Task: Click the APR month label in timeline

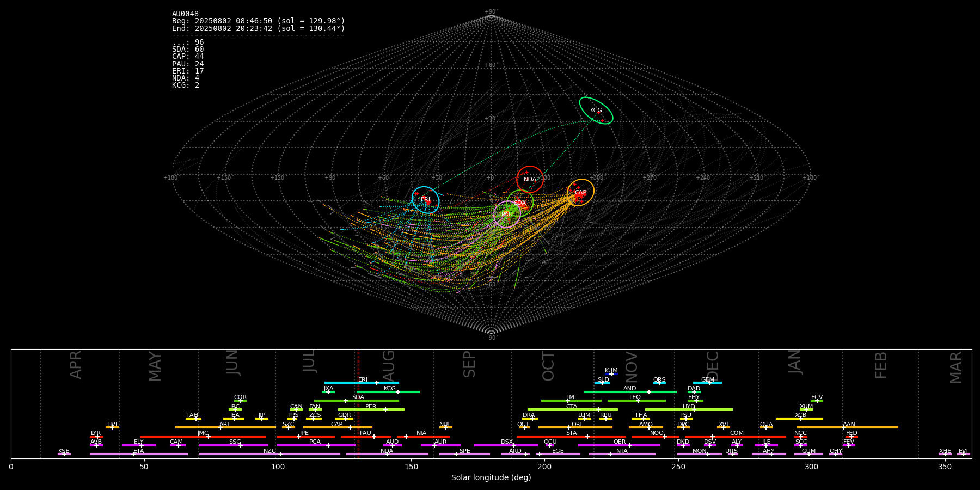Action: [x=76, y=365]
